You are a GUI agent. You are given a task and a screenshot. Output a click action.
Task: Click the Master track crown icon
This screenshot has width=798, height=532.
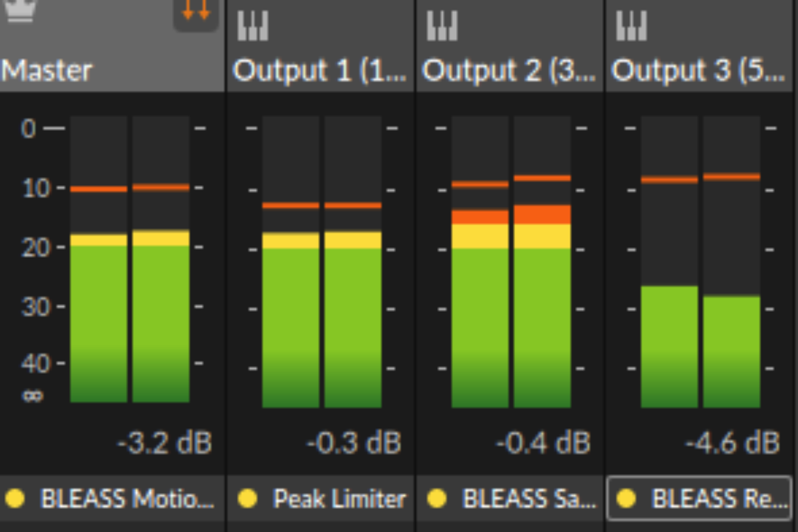tap(20, 10)
